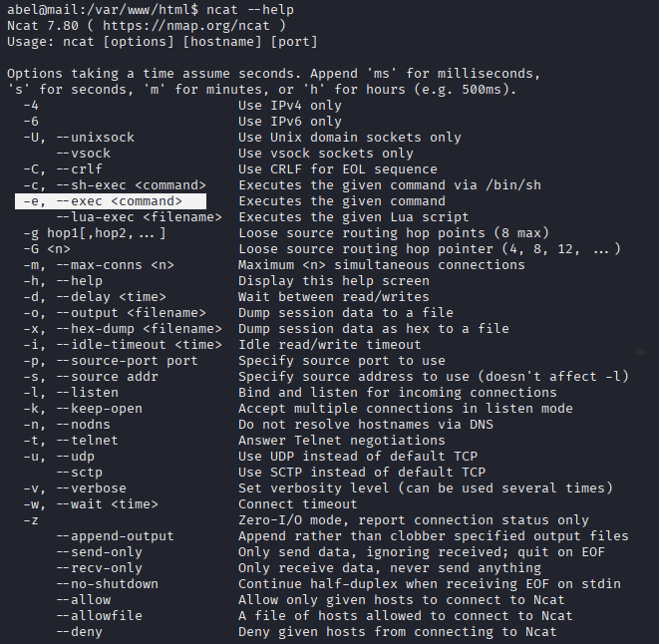
Task: Click the --no-shutdown option text
Action: pos(106,584)
